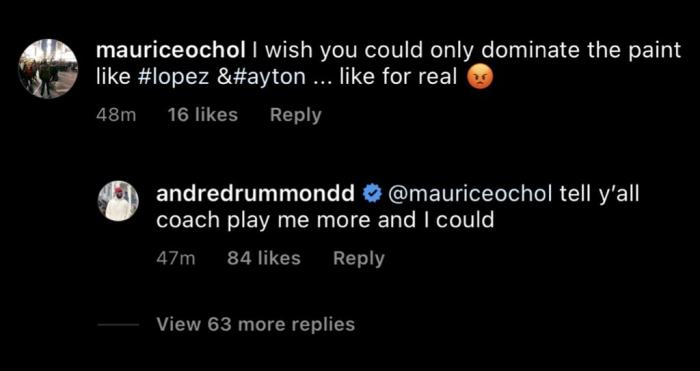
Task: Click the angry face emoji
Action: pyautogui.click(x=479, y=79)
